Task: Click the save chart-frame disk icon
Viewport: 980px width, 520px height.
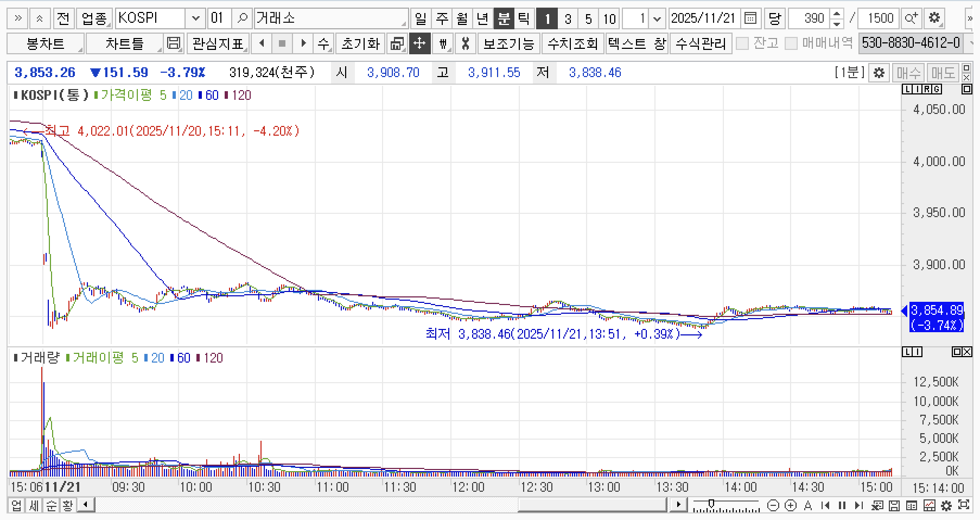Action: pos(174,43)
